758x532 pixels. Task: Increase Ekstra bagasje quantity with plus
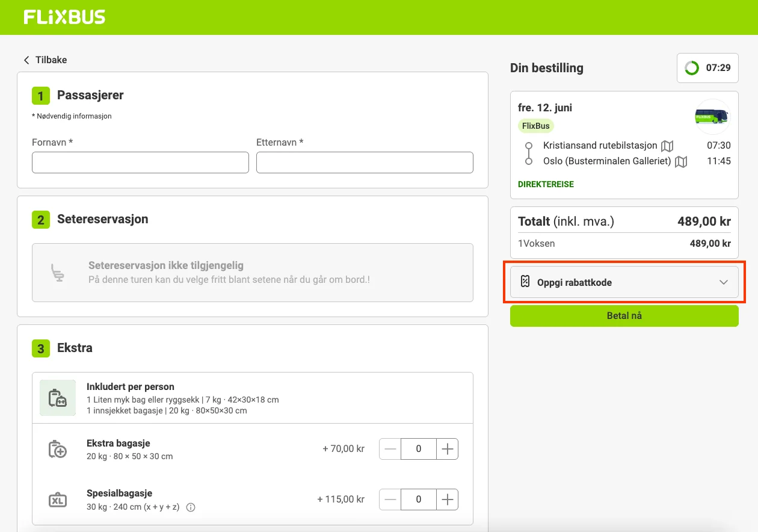click(448, 449)
